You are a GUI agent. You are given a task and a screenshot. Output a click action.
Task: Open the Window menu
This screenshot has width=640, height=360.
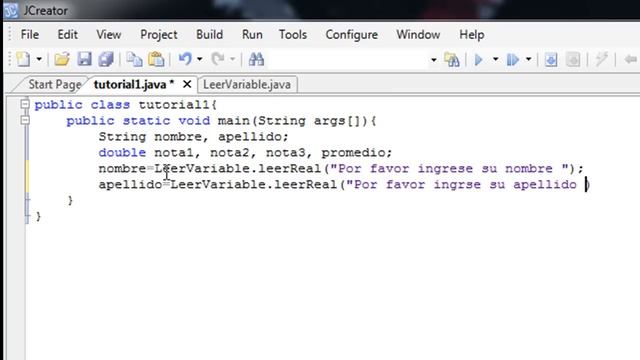[x=418, y=35]
